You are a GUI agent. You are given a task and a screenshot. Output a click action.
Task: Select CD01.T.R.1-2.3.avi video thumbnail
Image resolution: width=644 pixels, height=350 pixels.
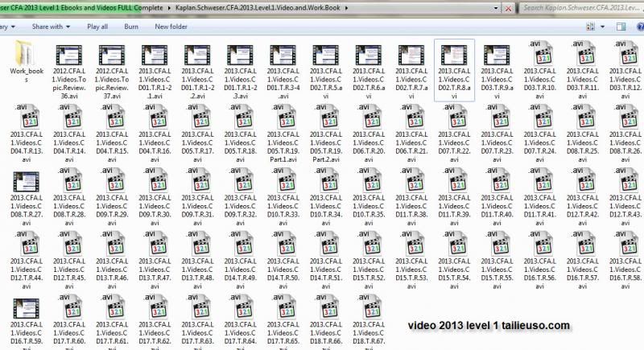point(240,56)
